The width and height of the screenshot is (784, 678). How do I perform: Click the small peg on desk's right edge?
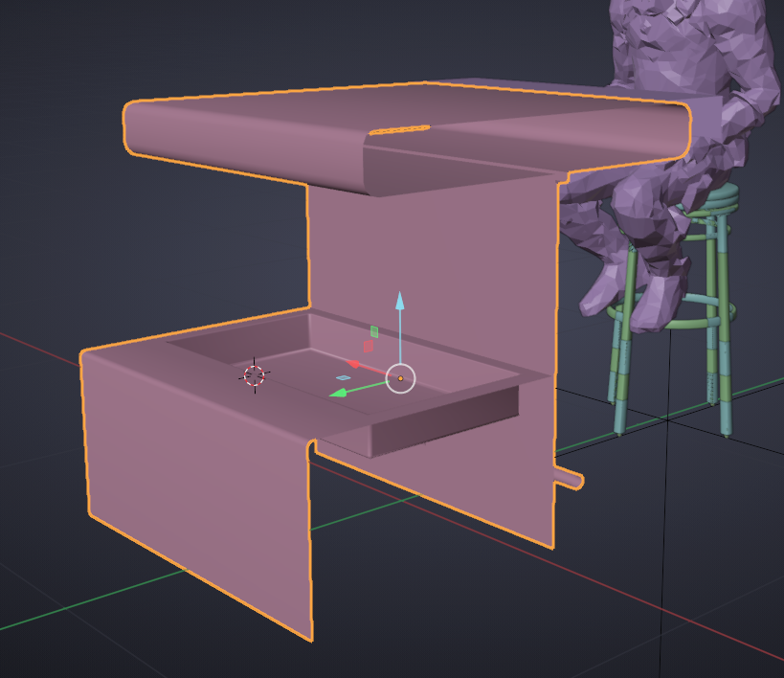571,478
